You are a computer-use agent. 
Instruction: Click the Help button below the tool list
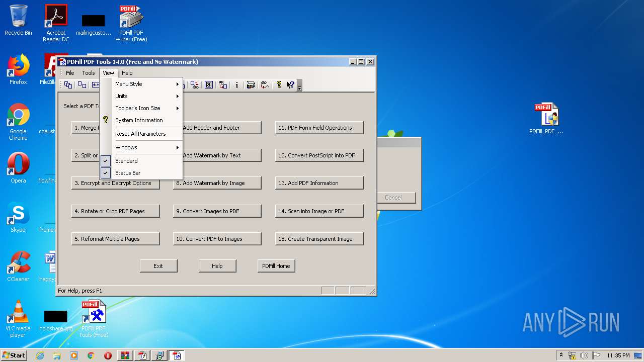pyautogui.click(x=217, y=266)
